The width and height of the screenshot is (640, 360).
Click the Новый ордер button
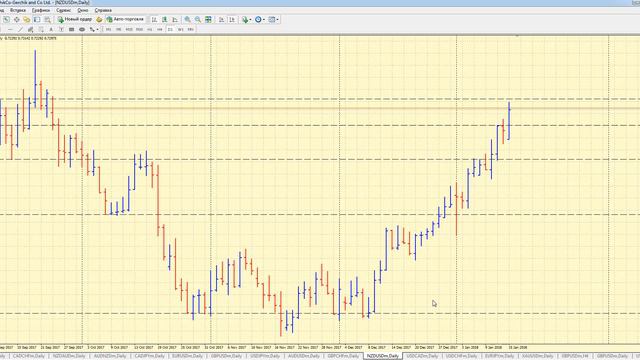click(x=75, y=19)
